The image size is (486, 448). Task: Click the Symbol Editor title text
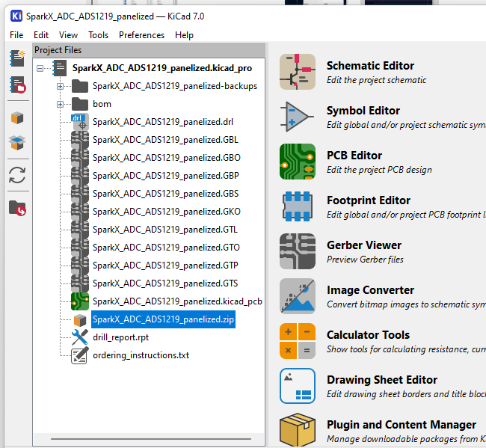coord(363,111)
